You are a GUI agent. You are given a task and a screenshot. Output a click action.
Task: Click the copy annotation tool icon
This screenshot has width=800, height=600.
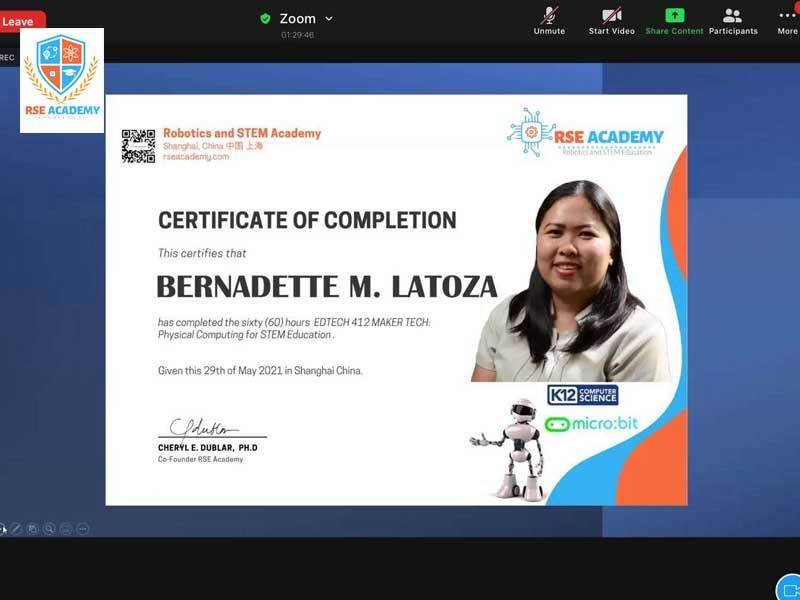coord(33,528)
